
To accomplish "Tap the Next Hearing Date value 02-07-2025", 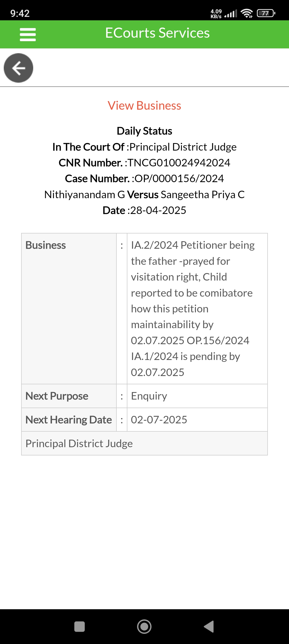I will (159, 420).
